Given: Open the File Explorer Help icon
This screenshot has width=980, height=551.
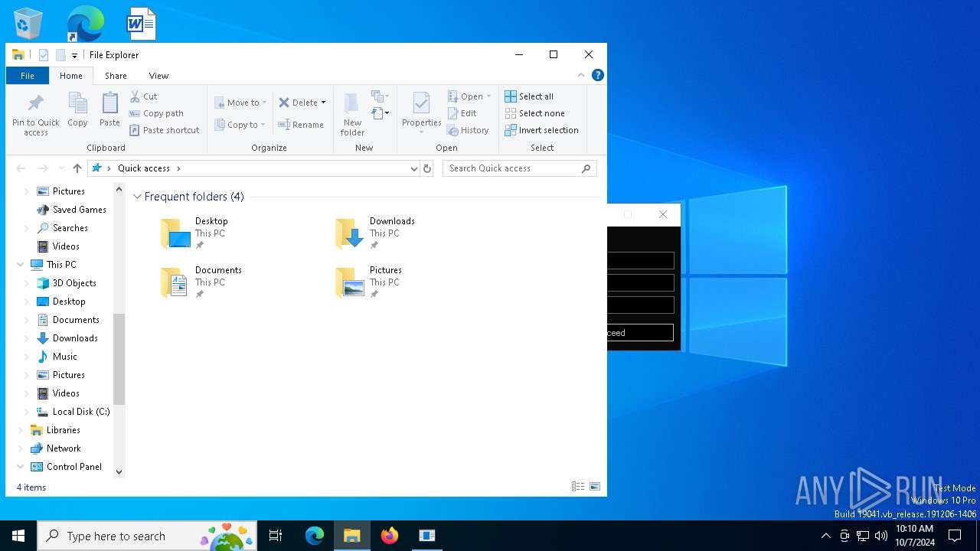Looking at the screenshot, I should click(x=598, y=75).
